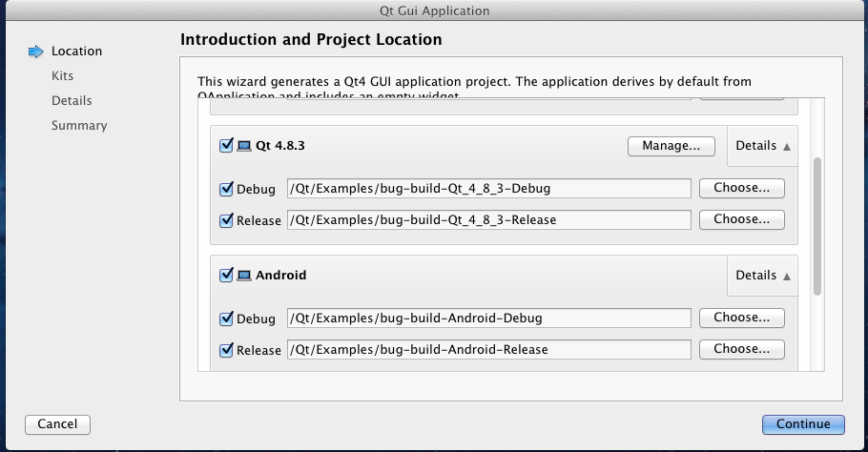Image resolution: width=868 pixels, height=452 pixels.
Task: Click the Cancel button
Action: (x=57, y=424)
